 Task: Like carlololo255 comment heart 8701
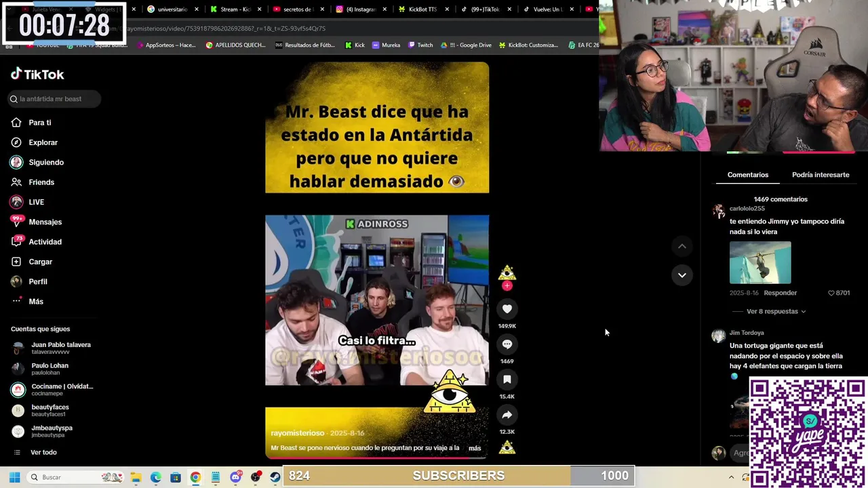click(x=839, y=293)
